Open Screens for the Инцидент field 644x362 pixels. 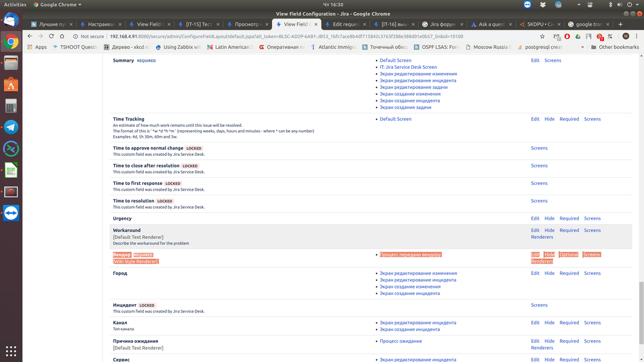pos(539,305)
